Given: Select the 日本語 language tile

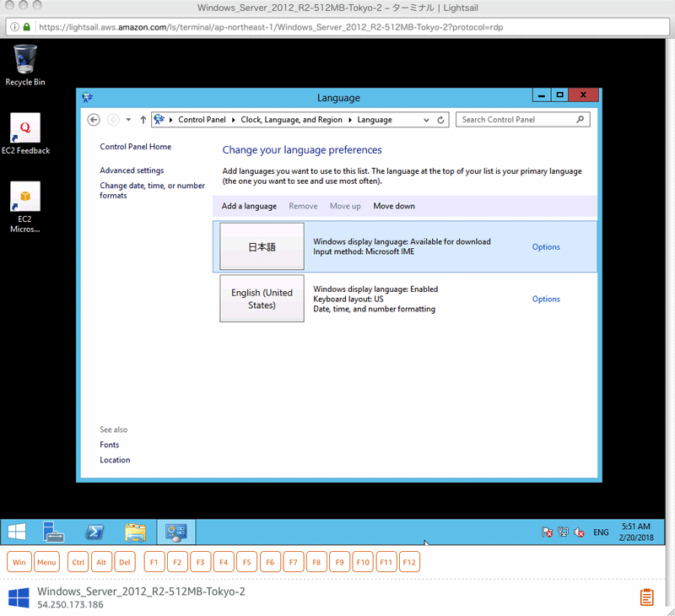Looking at the screenshot, I should pyautogui.click(x=262, y=246).
